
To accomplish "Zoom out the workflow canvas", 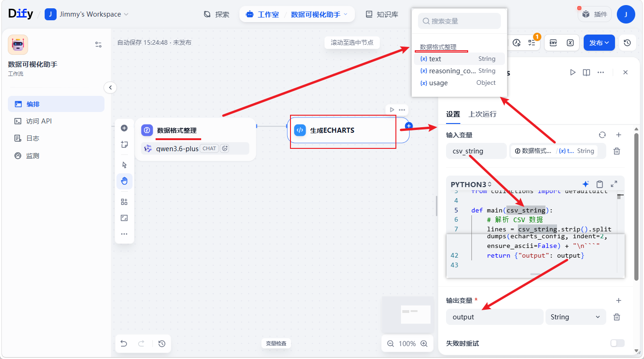I will click(391, 344).
